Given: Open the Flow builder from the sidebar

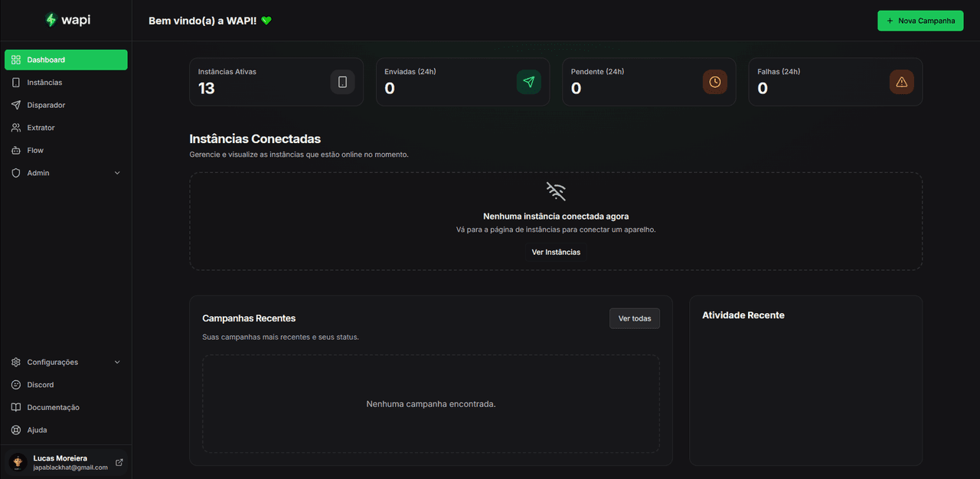Looking at the screenshot, I should point(34,150).
